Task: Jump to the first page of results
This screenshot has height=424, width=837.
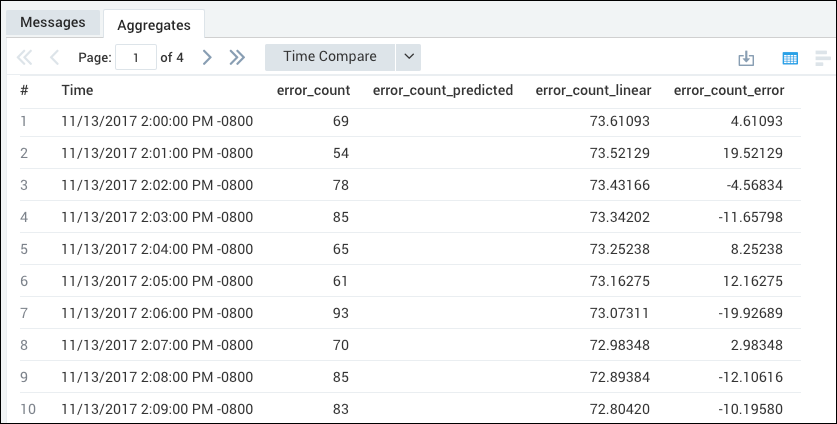Action: (x=25, y=58)
